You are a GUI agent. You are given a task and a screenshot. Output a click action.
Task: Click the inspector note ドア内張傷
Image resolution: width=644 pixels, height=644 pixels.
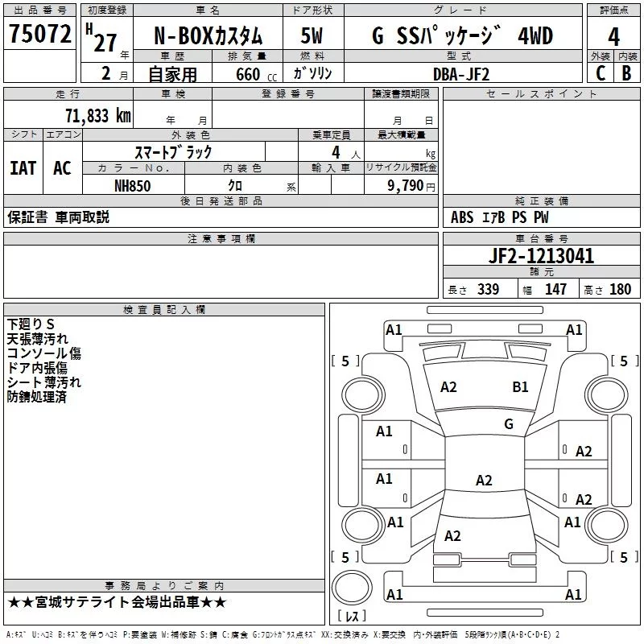tap(37, 368)
